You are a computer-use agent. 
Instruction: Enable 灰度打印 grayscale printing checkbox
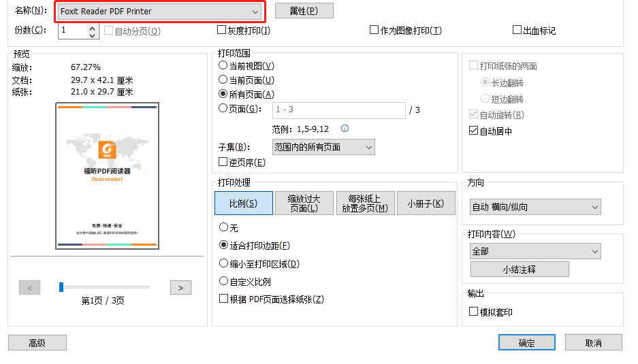[x=222, y=30]
